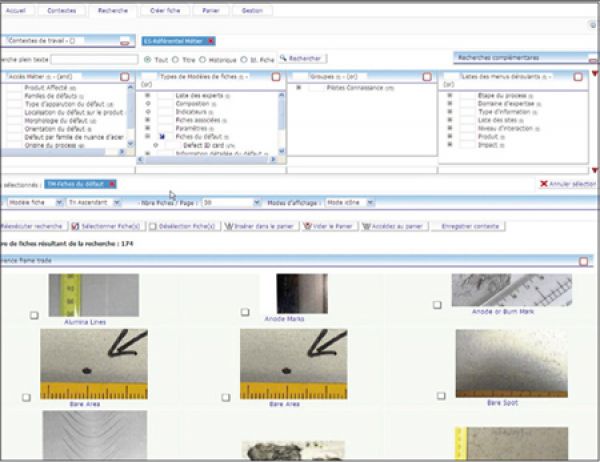Open the Contextes tab
This screenshot has width=600, height=462.
point(61,10)
